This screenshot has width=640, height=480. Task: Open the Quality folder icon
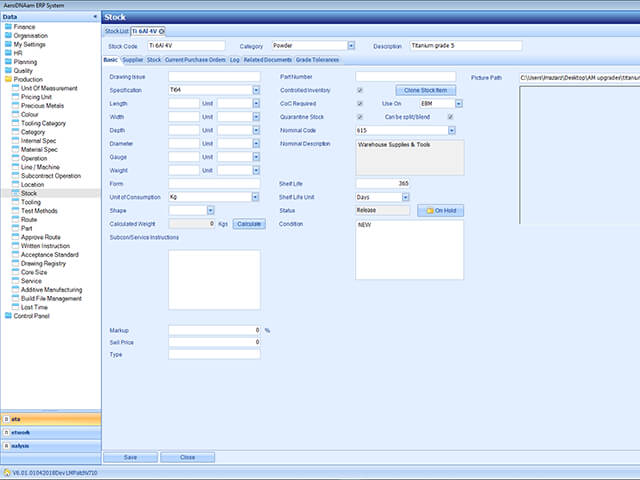click(8, 71)
